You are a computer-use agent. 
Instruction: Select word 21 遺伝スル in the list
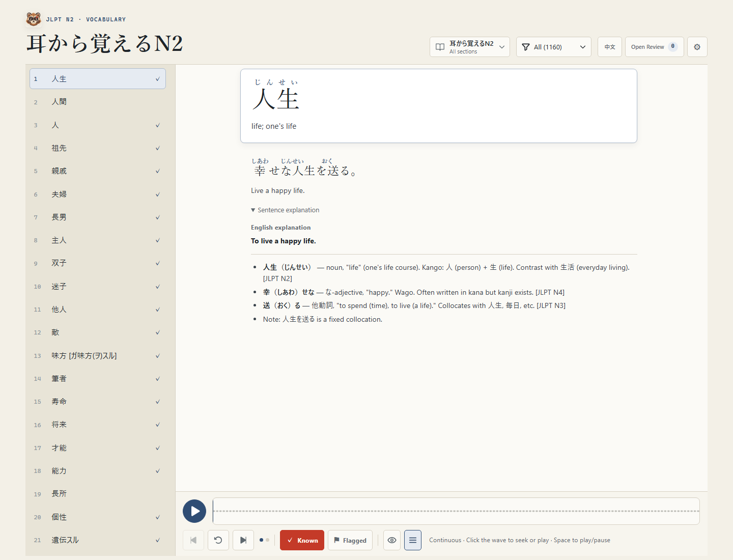[x=98, y=540]
